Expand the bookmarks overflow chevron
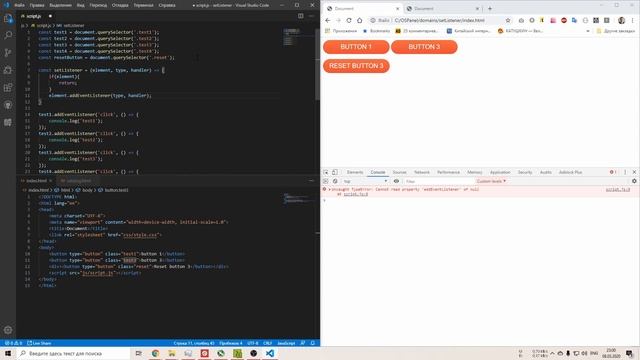This screenshot has width=640, height=360. click(588, 31)
